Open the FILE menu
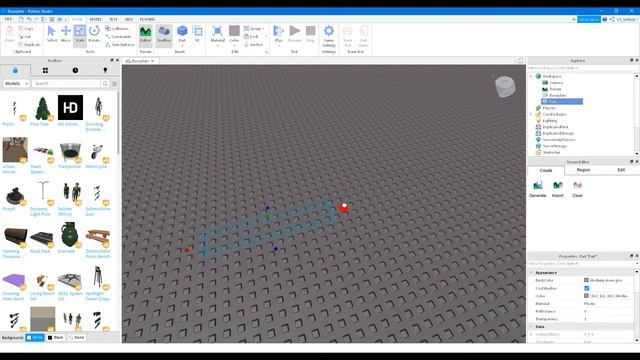 click(8, 19)
